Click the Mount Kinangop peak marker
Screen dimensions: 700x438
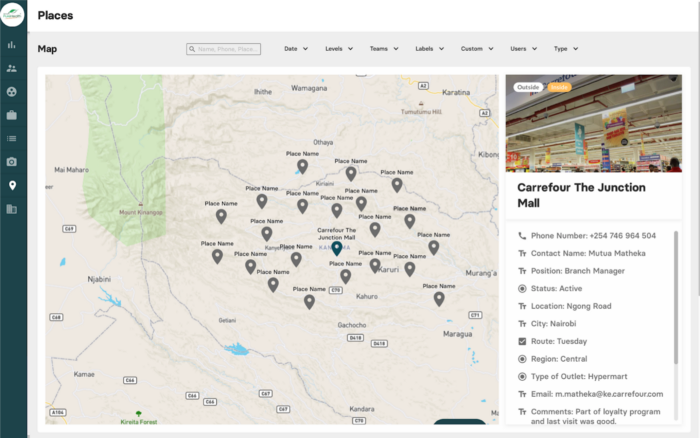coord(141,204)
